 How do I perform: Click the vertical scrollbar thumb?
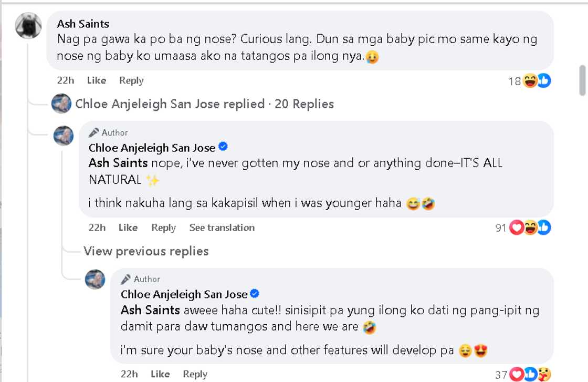point(582,80)
